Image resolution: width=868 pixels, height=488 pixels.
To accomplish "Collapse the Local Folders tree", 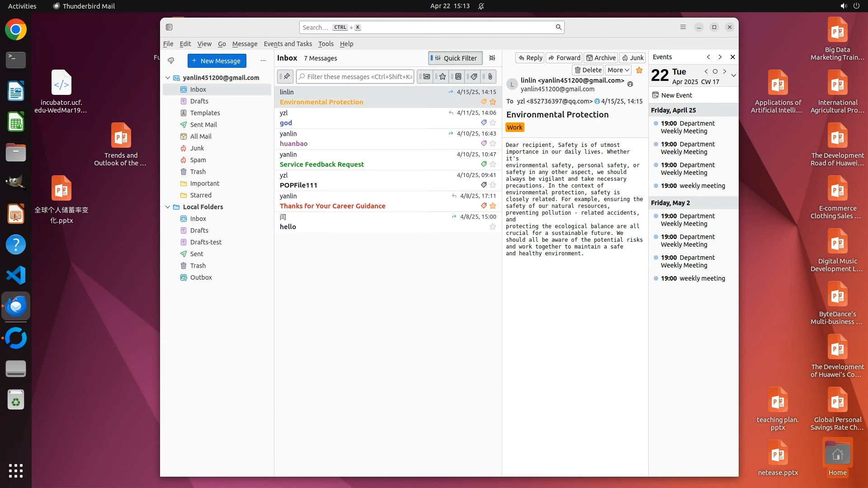I will tap(168, 207).
